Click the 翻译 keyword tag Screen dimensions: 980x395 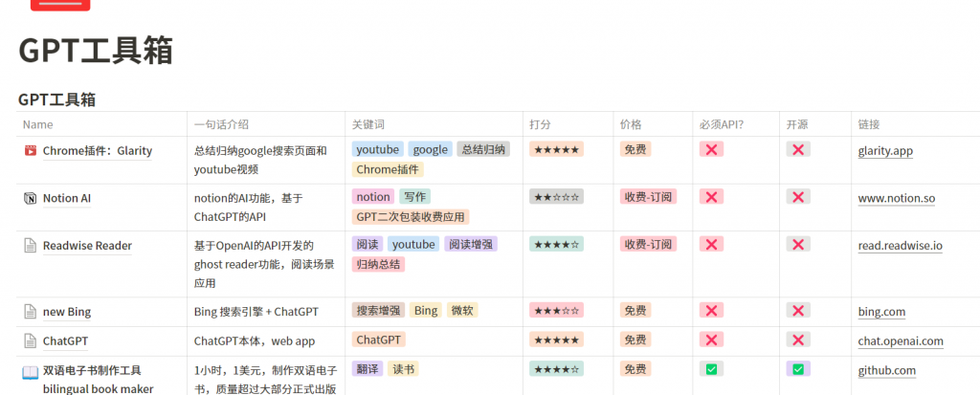[x=367, y=369]
